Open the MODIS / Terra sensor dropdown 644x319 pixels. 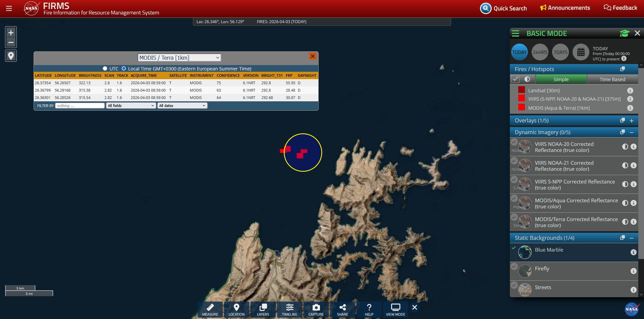179,58
